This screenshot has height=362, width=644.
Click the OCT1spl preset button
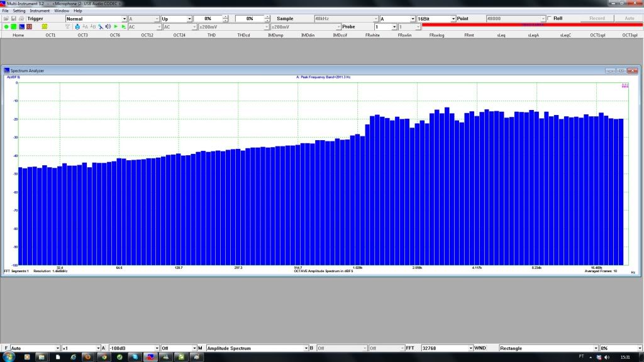coord(597,35)
